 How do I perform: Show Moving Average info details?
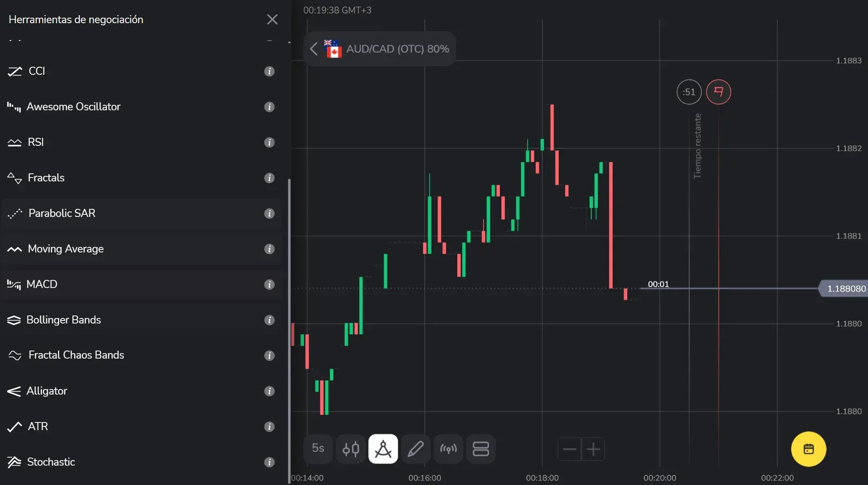(x=269, y=249)
